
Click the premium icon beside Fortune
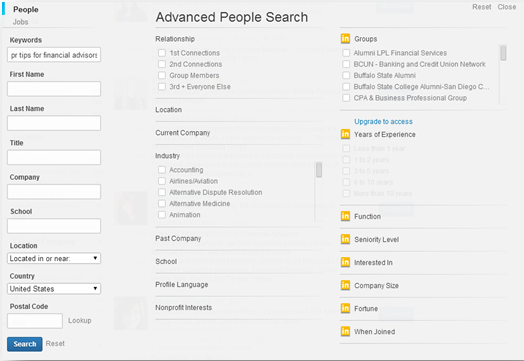pos(345,308)
